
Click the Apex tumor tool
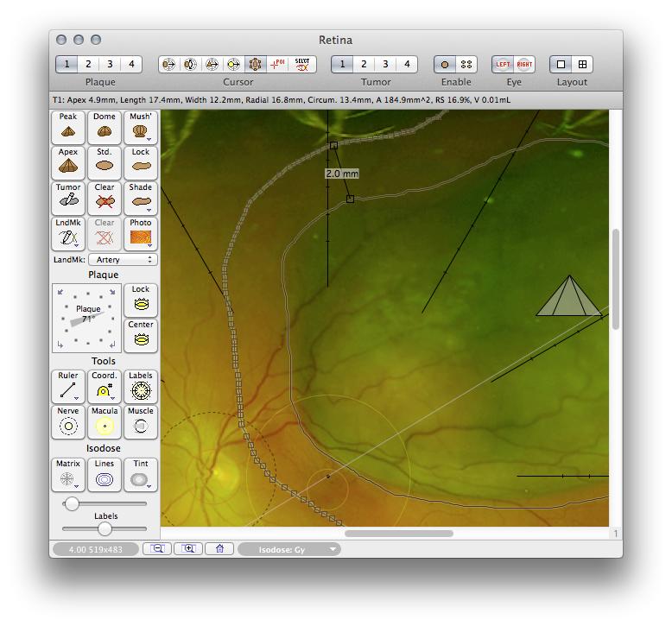[x=68, y=163]
